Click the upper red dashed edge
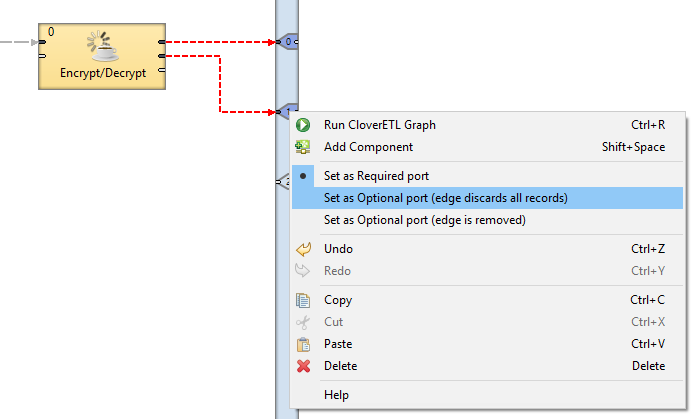Viewport: 700px width, 419px height. 220,42
